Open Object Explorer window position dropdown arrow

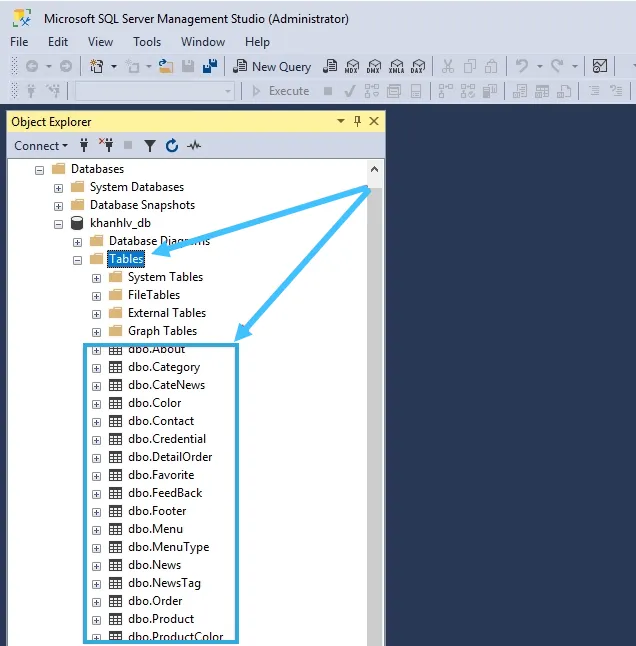coord(341,121)
